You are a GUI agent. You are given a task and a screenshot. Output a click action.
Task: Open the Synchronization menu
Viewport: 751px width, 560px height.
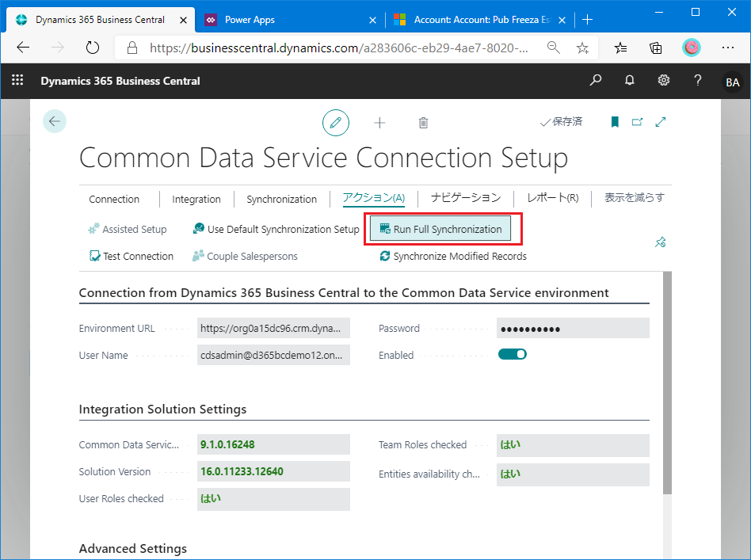[x=282, y=200]
